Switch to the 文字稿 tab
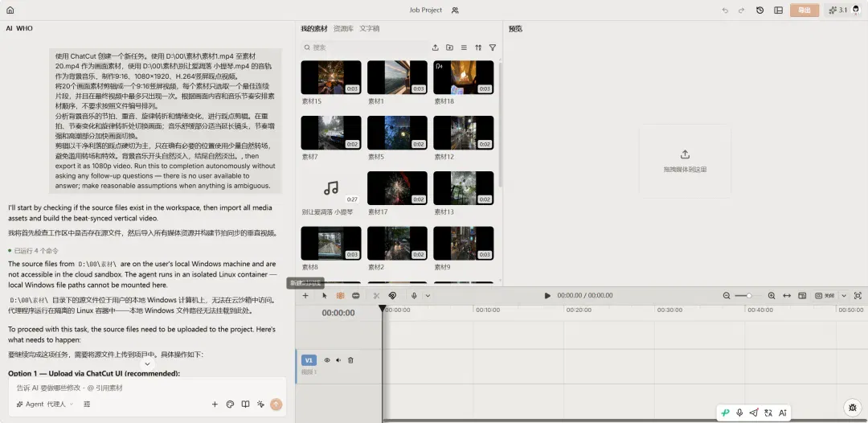 click(369, 28)
